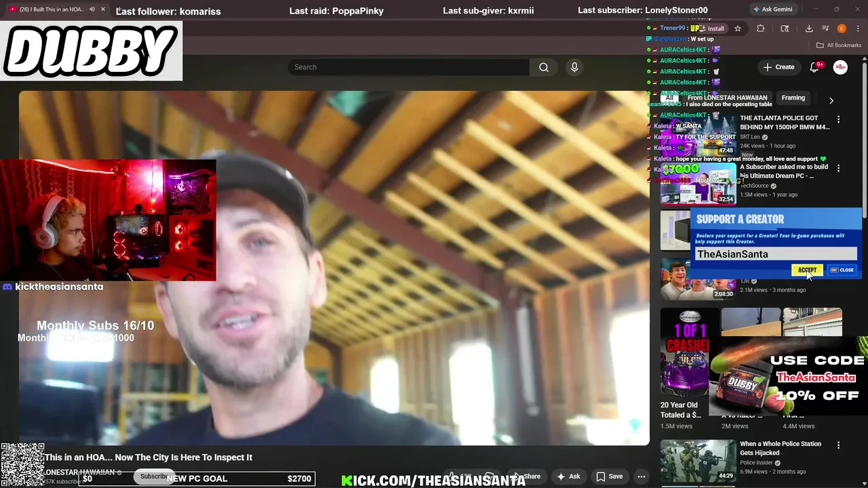Viewport: 868px width, 488px height.
Task: Open the All Bookmarks folder
Action: coord(839,45)
